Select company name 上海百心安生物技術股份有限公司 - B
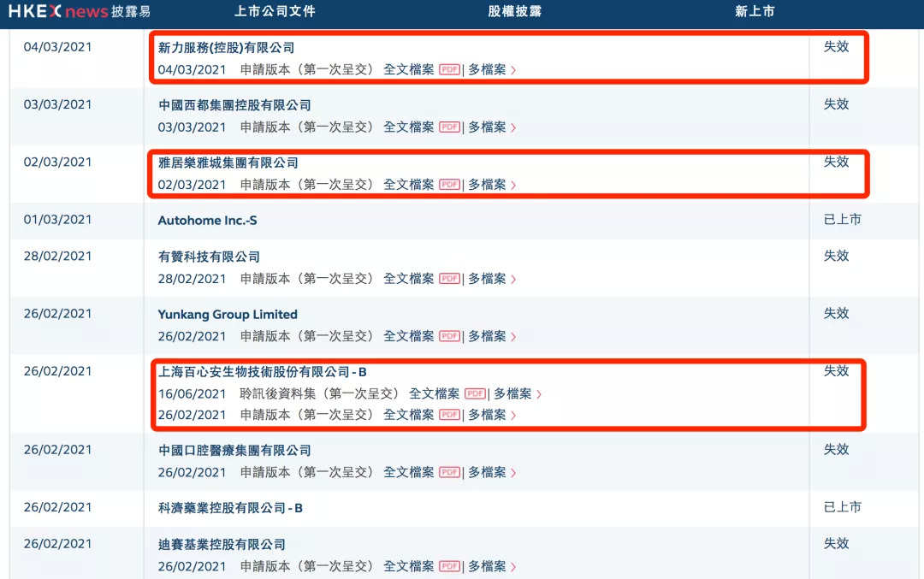Screen dimensions: 924x579 (x=263, y=372)
